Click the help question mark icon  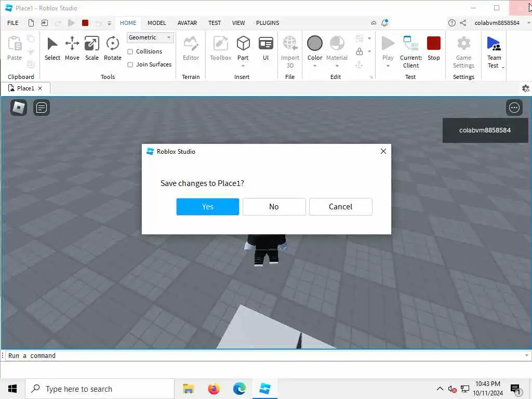click(451, 23)
